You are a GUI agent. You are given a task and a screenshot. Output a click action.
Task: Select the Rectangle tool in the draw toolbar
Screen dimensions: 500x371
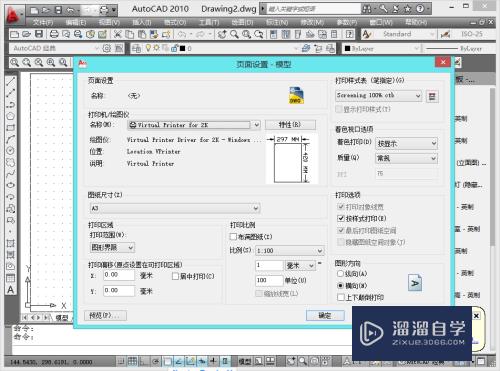pos(11,128)
